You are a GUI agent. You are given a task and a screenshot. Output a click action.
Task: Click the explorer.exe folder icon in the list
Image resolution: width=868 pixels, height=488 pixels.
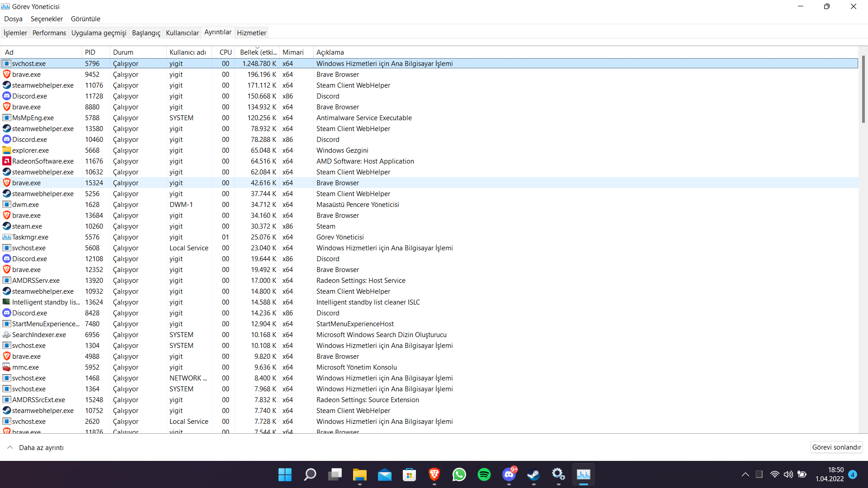click(7, 150)
